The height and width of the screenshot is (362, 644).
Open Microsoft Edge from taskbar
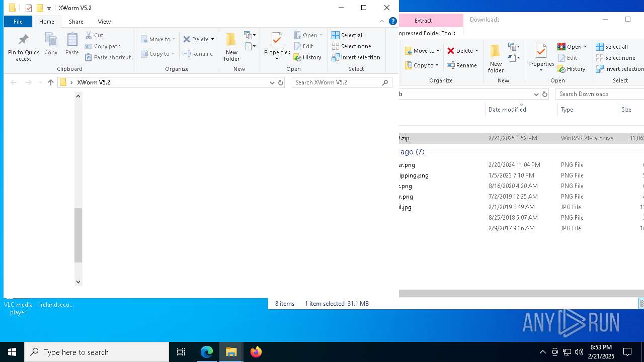pos(207,352)
